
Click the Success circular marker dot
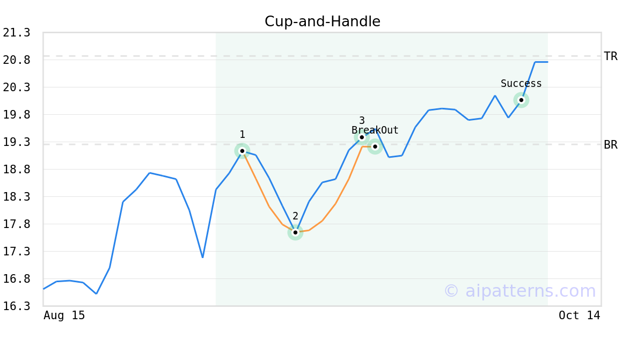[x=521, y=100]
